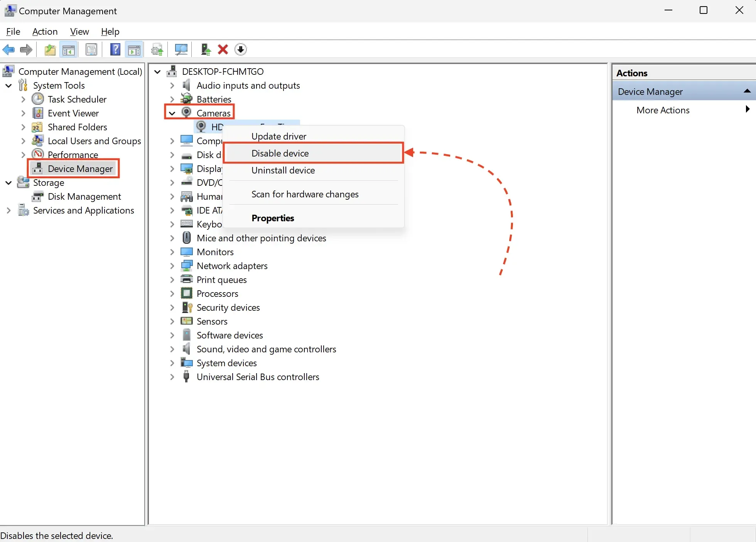Image resolution: width=756 pixels, height=542 pixels.
Task: Click the Properties sheet toolbar icon
Action: (91, 49)
